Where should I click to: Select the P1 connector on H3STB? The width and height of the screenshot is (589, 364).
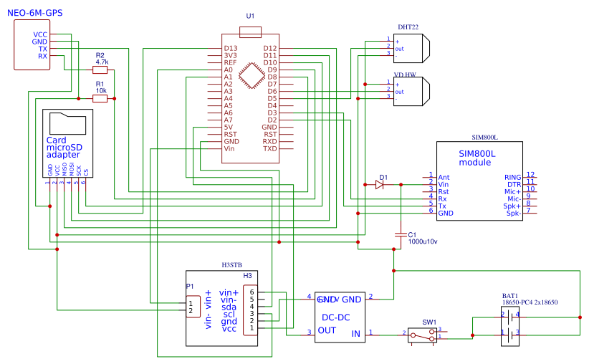pos(193,307)
